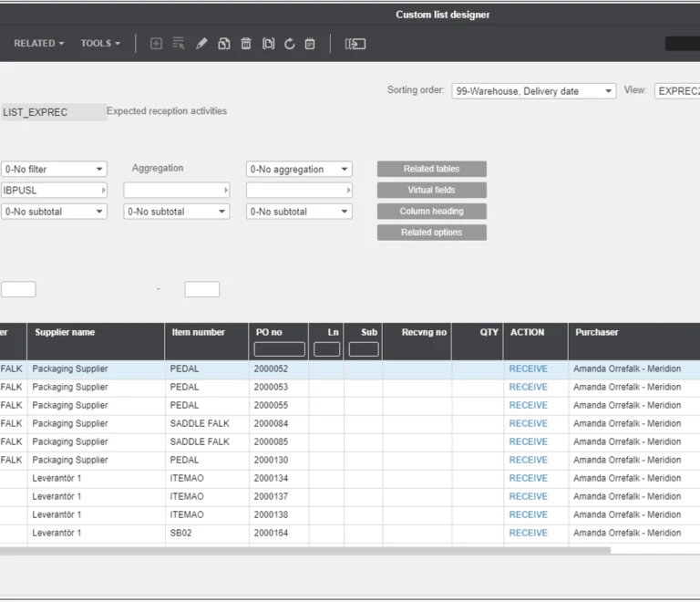
Task: Click the circular refresh icon
Action: coord(290,44)
